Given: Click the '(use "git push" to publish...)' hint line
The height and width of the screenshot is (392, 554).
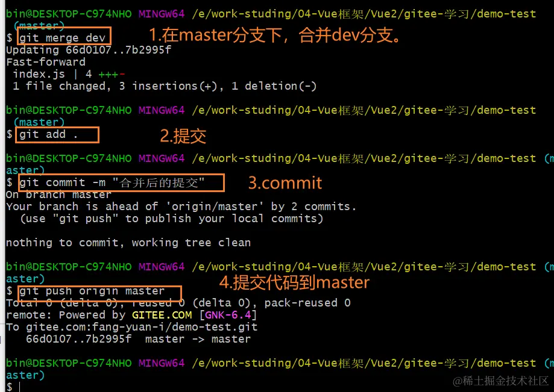Looking at the screenshot, I should 172,219.
